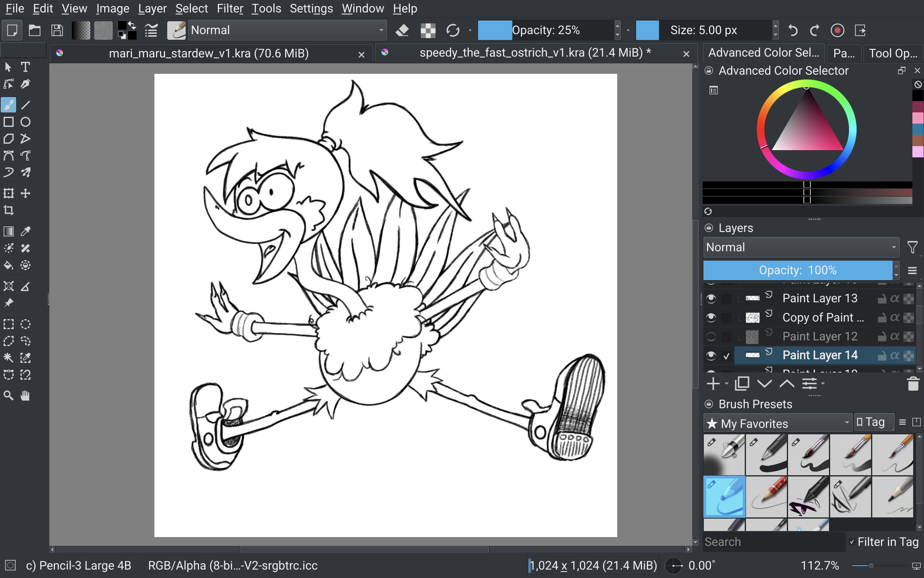
Task: Toggle eraser mode in toolbar
Action: [x=402, y=31]
